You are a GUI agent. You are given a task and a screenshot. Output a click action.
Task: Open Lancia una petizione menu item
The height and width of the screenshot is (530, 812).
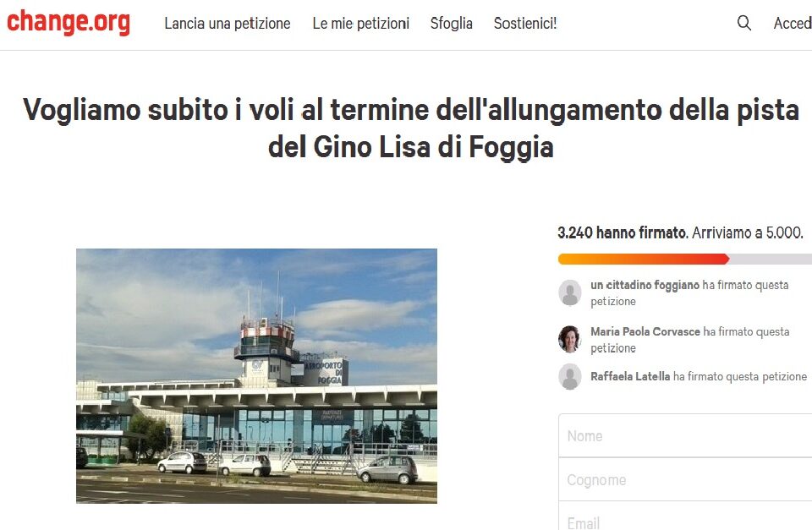[x=228, y=24]
